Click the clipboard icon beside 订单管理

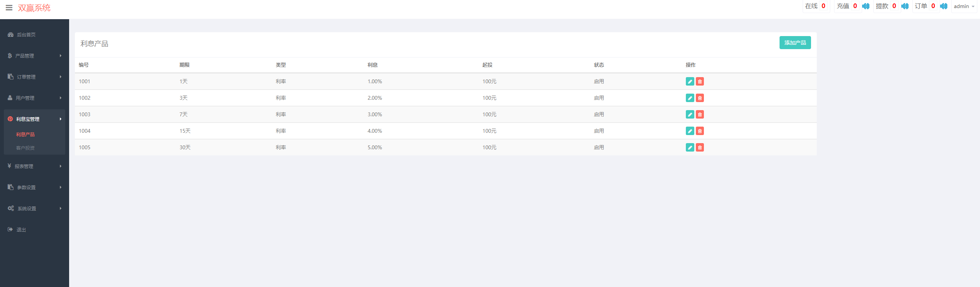pos(10,77)
